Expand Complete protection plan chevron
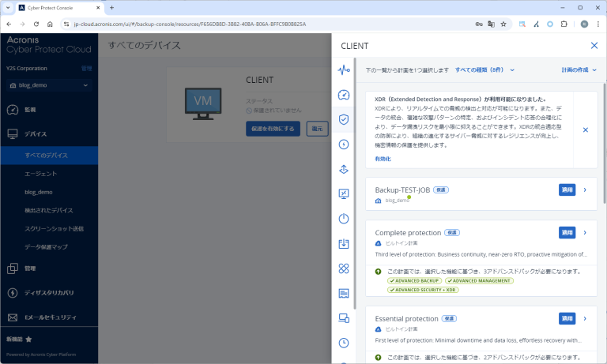The height and width of the screenshot is (364, 607). tap(585, 232)
